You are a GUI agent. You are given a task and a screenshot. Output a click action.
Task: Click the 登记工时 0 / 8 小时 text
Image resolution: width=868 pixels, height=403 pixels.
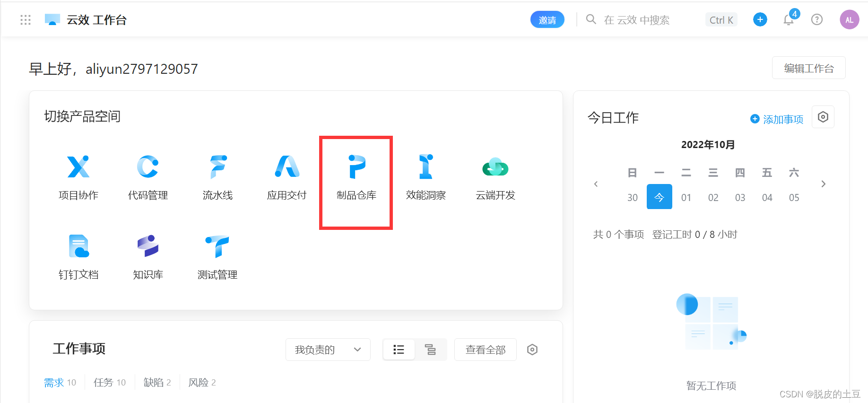click(695, 235)
